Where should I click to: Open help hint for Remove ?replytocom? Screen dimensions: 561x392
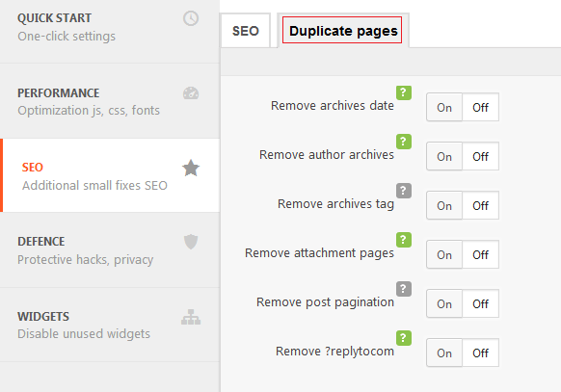click(404, 338)
